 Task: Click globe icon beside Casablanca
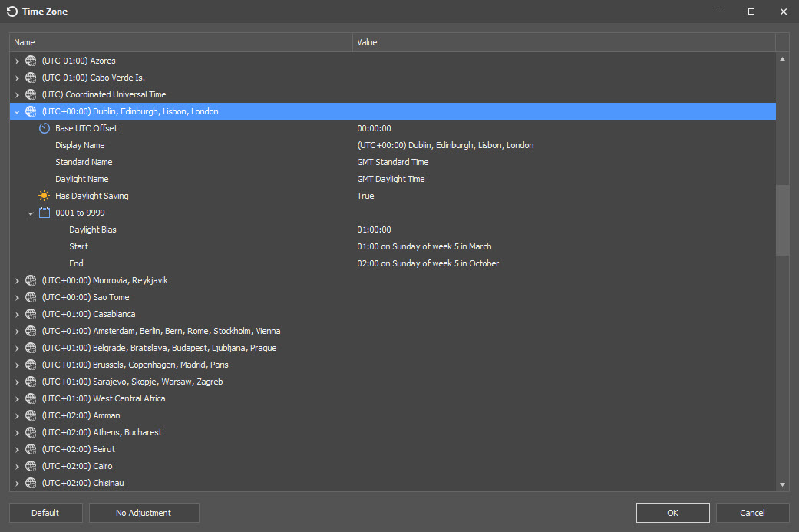(x=31, y=314)
